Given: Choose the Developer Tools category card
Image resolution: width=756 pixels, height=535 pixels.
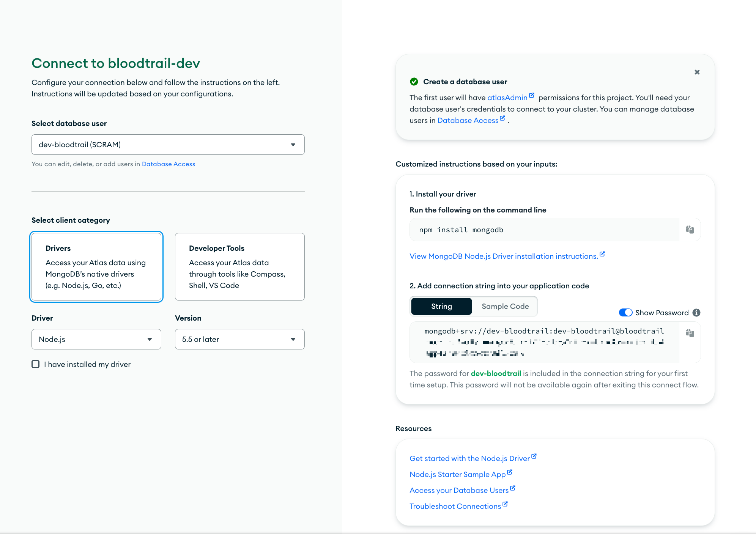Looking at the screenshot, I should 239,267.
